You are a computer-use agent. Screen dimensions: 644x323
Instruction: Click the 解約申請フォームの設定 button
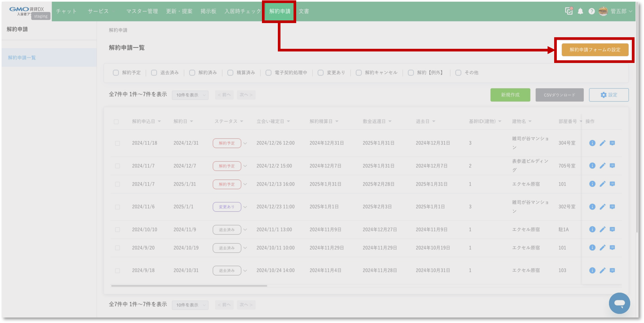[595, 50]
